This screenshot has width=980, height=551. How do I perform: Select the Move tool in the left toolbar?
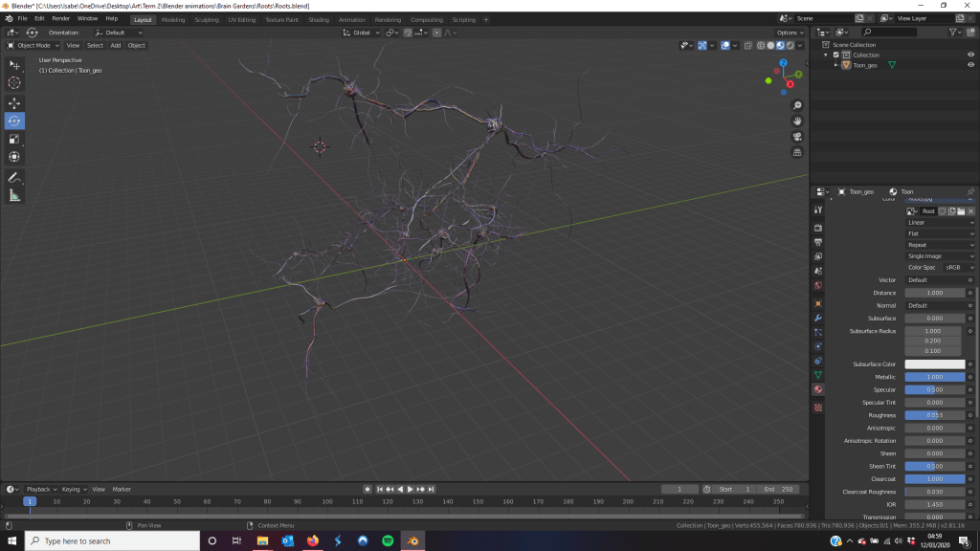14,102
